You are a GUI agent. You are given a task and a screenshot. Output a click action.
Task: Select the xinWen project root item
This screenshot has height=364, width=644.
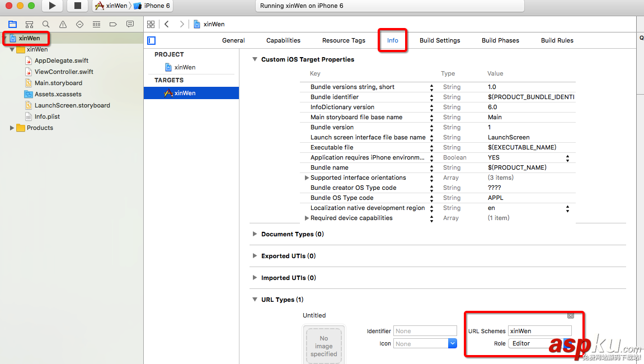pos(30,38)
